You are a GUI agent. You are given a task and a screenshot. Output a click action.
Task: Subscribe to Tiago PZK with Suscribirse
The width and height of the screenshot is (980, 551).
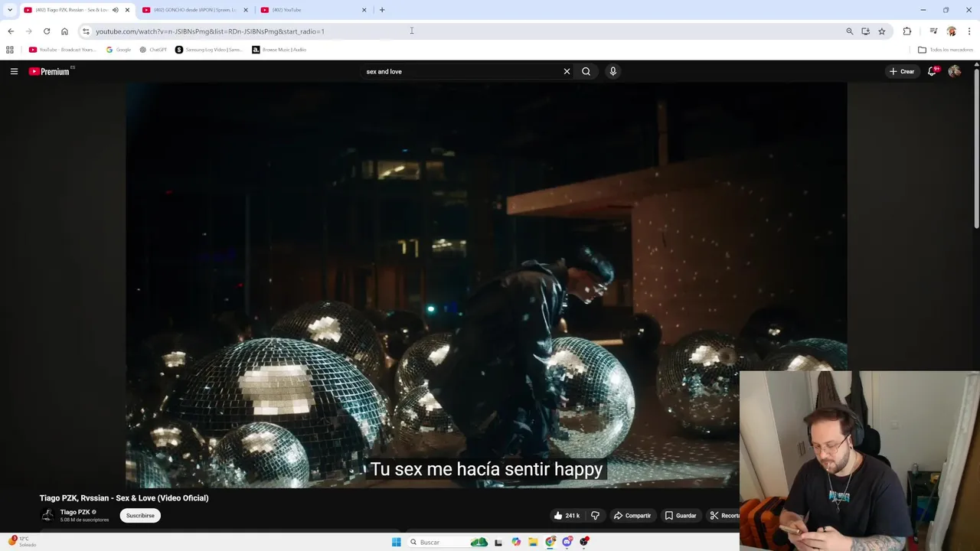point(140,516)
